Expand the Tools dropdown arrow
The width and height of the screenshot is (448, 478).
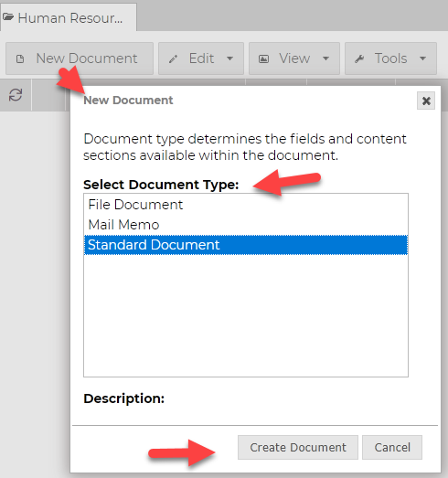pos(422,58)
